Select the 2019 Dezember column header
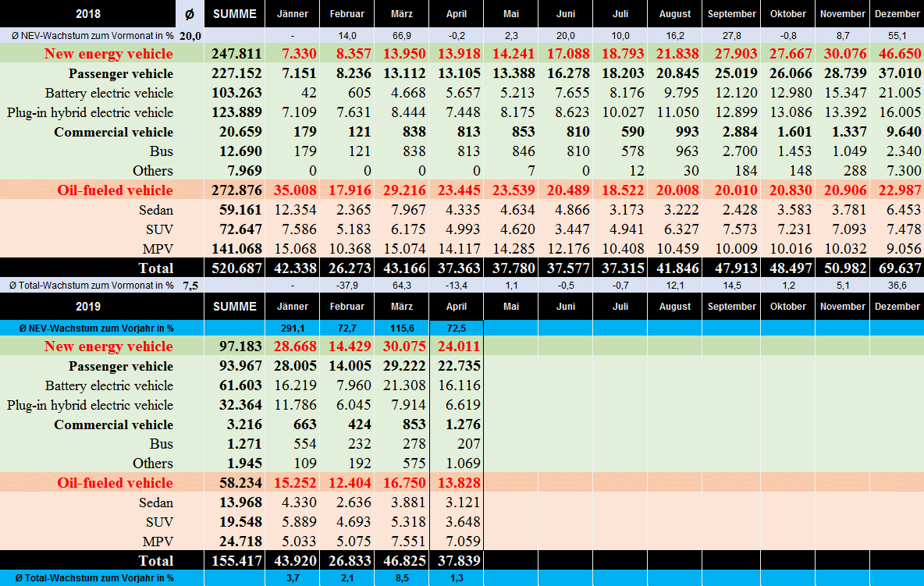The width and height of the screenshot is (924, 586). pos(897,306)
